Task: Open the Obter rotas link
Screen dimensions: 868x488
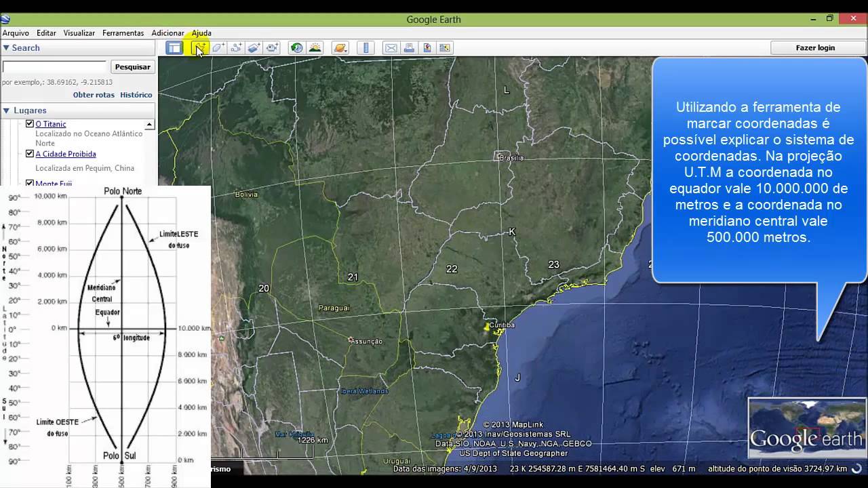Action: point(94,95)
